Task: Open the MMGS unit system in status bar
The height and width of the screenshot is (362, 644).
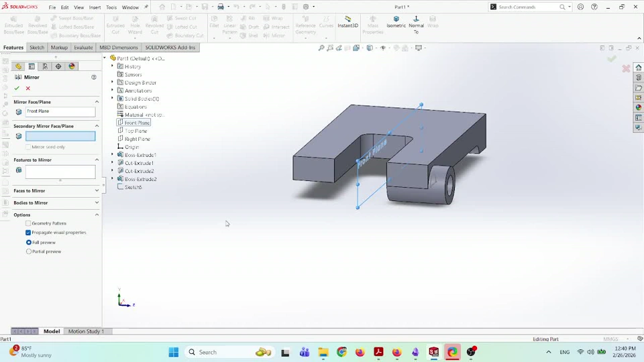Action: pos(610,339)
